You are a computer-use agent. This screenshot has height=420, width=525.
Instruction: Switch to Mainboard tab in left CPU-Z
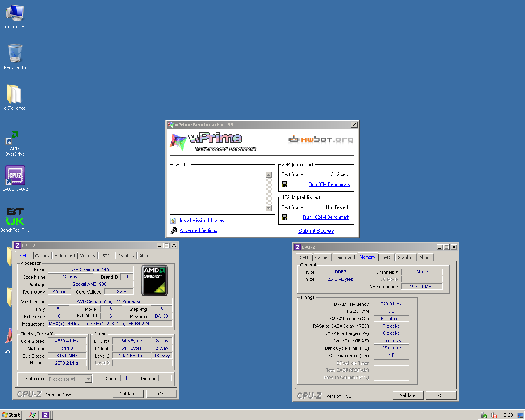coord(65,256)
